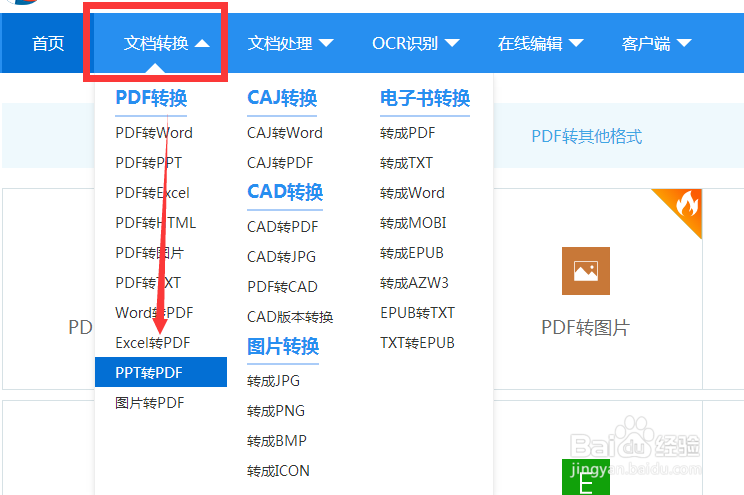
Task: Choose ebook 转成EPUB option
Action: coord(412,252)
